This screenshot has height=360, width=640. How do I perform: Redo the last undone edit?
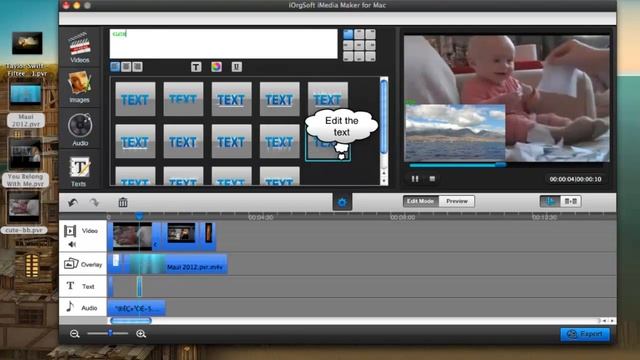click(x=94, y=202)
